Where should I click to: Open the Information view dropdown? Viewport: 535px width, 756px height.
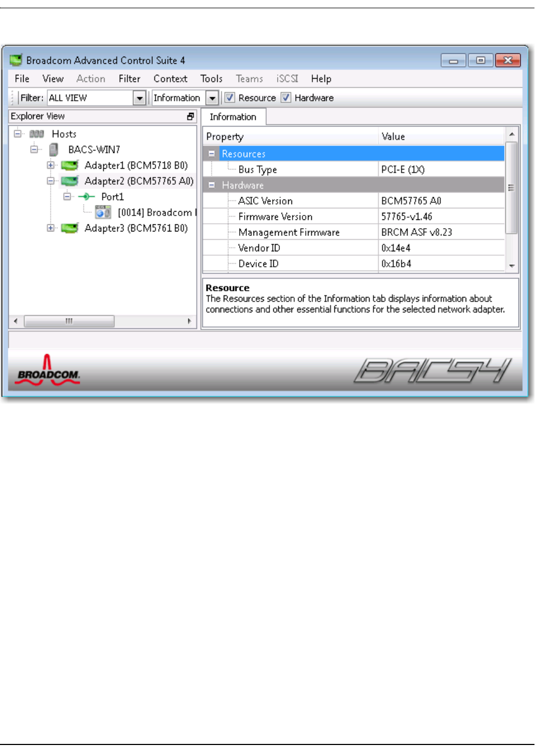(212, 98)
